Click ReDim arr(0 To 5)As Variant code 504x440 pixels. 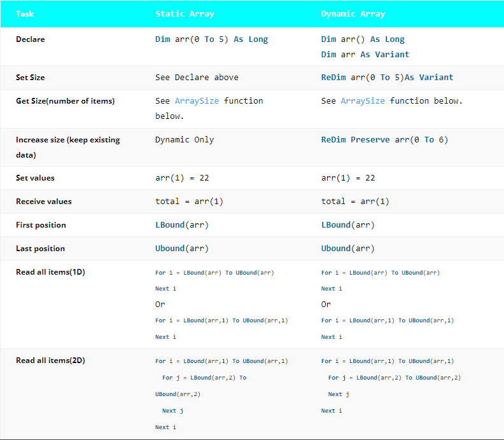388,78
